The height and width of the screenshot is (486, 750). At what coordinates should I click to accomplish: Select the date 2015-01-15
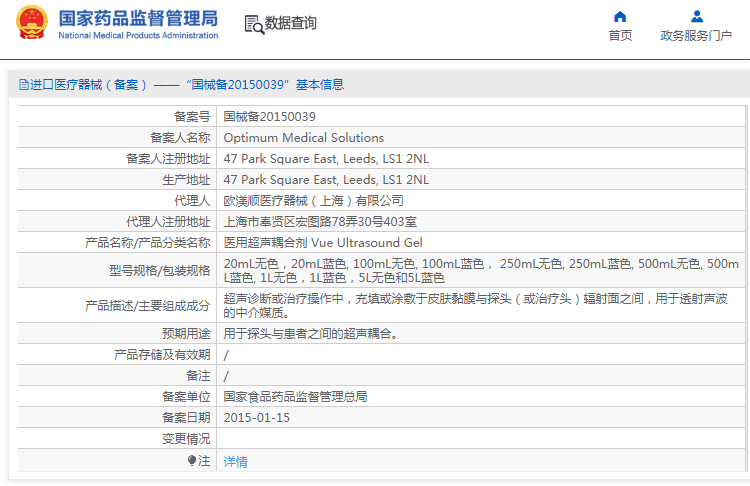tap(256, 418)
